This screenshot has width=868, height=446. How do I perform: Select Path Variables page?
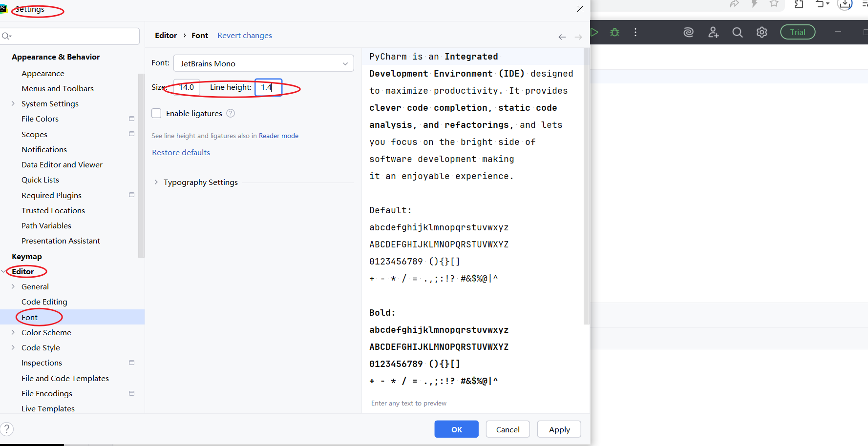pyautogui.click(x=46, y=225)
